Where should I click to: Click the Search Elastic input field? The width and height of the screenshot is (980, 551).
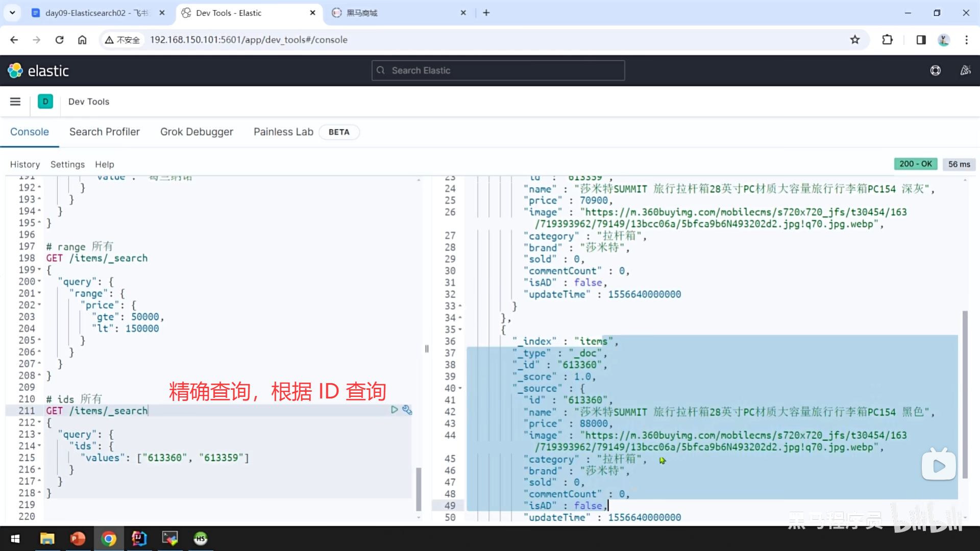coord(498,70)
